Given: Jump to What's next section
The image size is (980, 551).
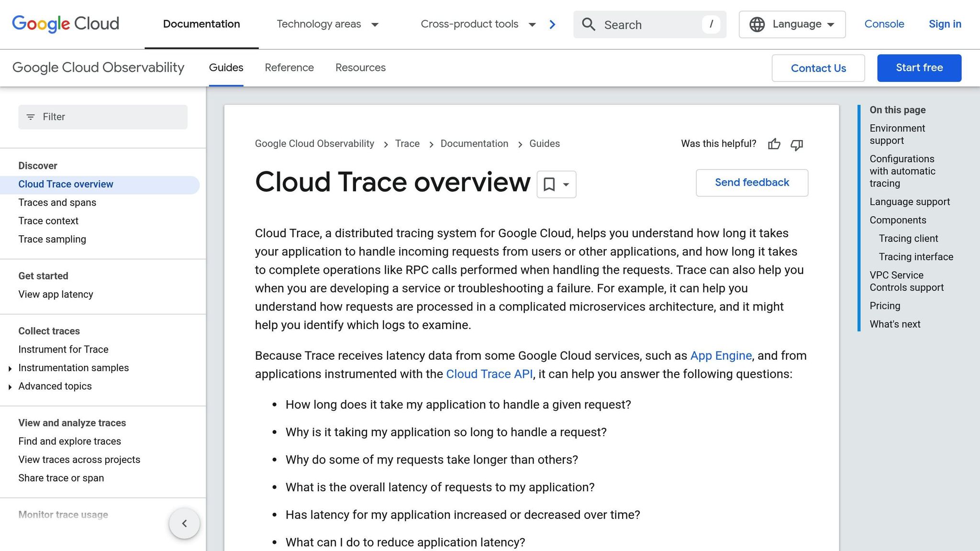Looking at the screenshot, I should click(895, 325).
